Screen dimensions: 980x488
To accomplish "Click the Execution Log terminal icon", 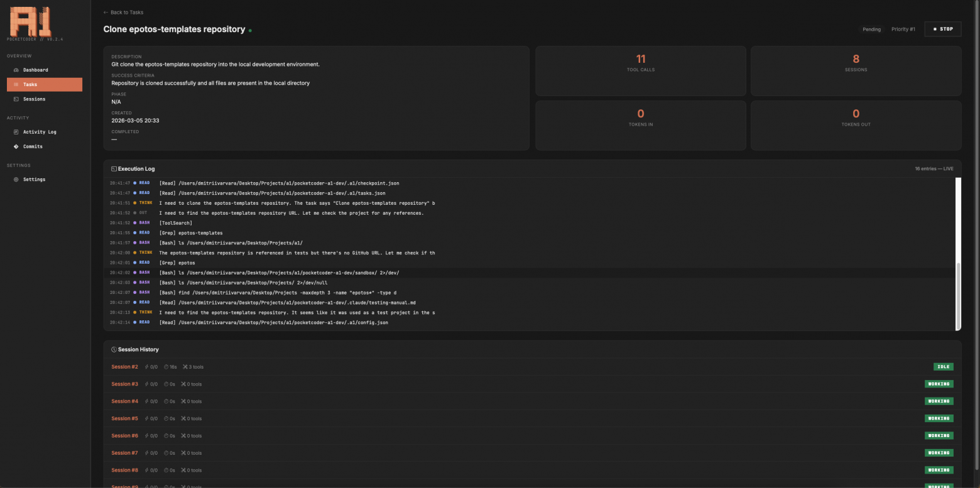I will (x=114, y=169).
